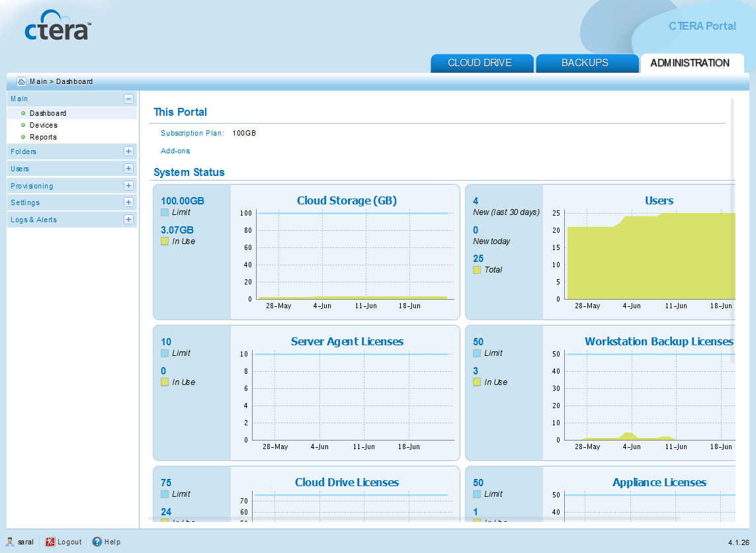Click the 25 Total users value
The height and width of the screenshot is (553, 756).
(x=478, y=259)
